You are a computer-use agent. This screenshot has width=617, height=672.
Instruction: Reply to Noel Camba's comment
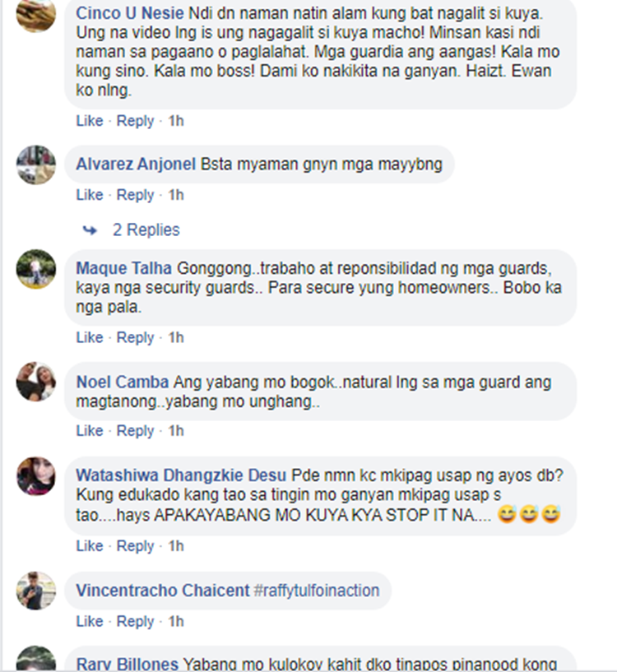coord(135,431)
